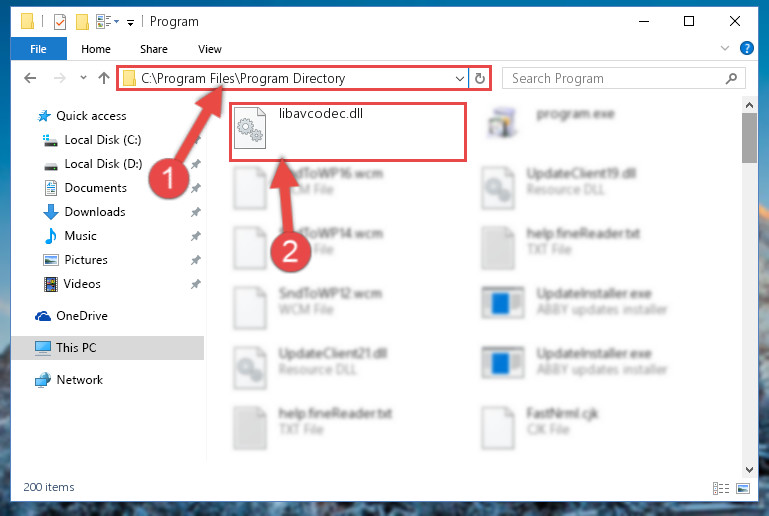Go forward with the right arrow
This screenshot has height=516, width=769.
pyautogui.click(x=59, y=78)
